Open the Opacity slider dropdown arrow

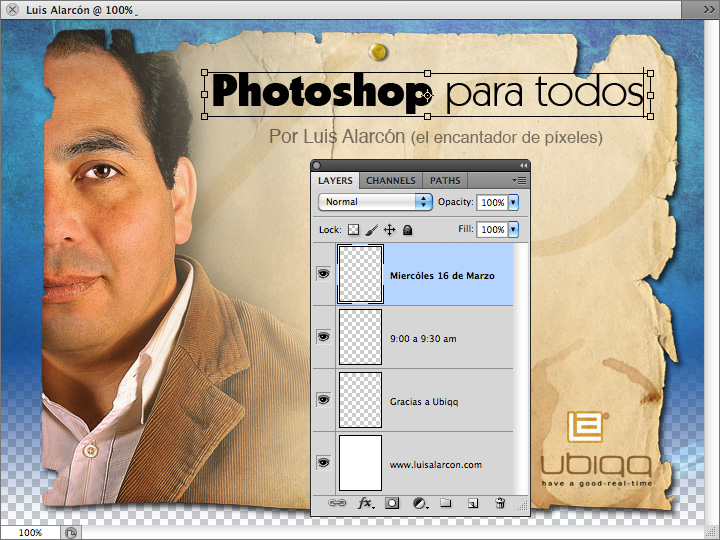click(513, 202)
